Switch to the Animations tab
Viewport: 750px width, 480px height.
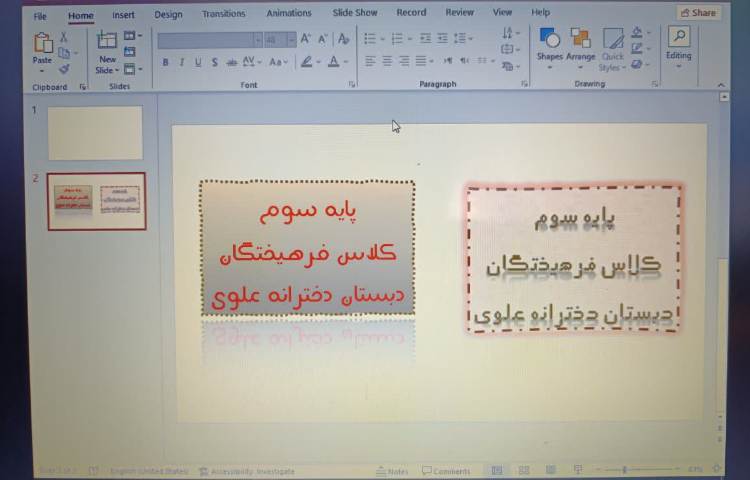coord(289,13)
